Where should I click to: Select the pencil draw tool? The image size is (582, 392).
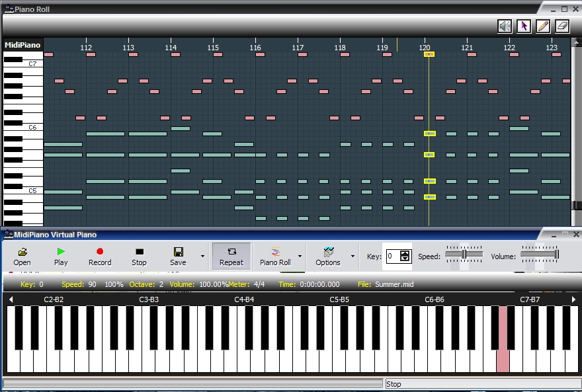click(x=543, y=26)
